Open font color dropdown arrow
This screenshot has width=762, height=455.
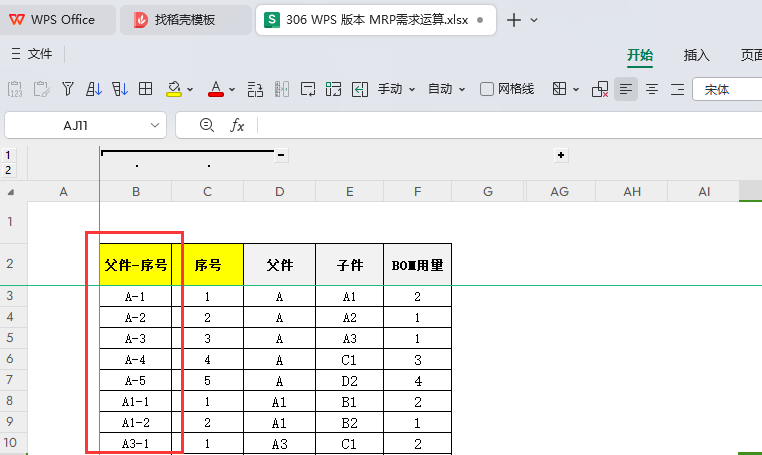[x=232, y=89]
